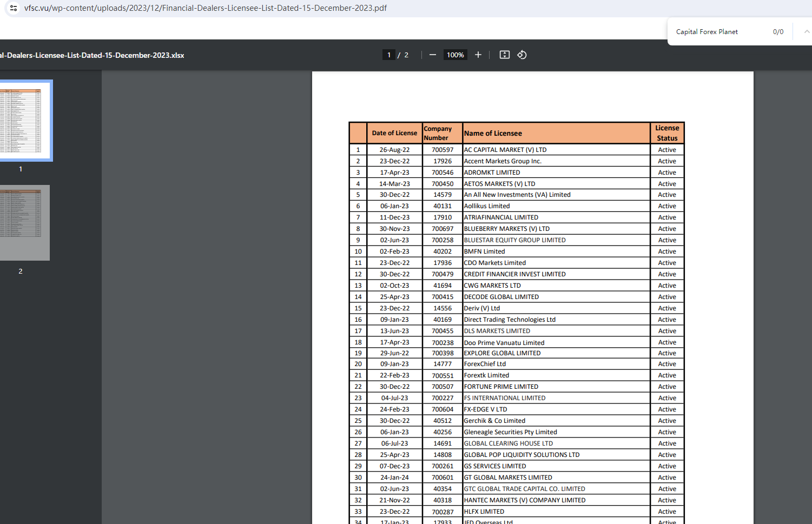Click the zoom in plus icon

tap(478, 55)
